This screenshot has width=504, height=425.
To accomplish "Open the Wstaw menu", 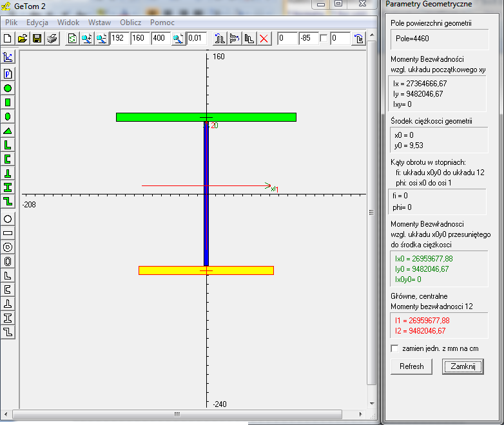I will [x=99, y=23].
